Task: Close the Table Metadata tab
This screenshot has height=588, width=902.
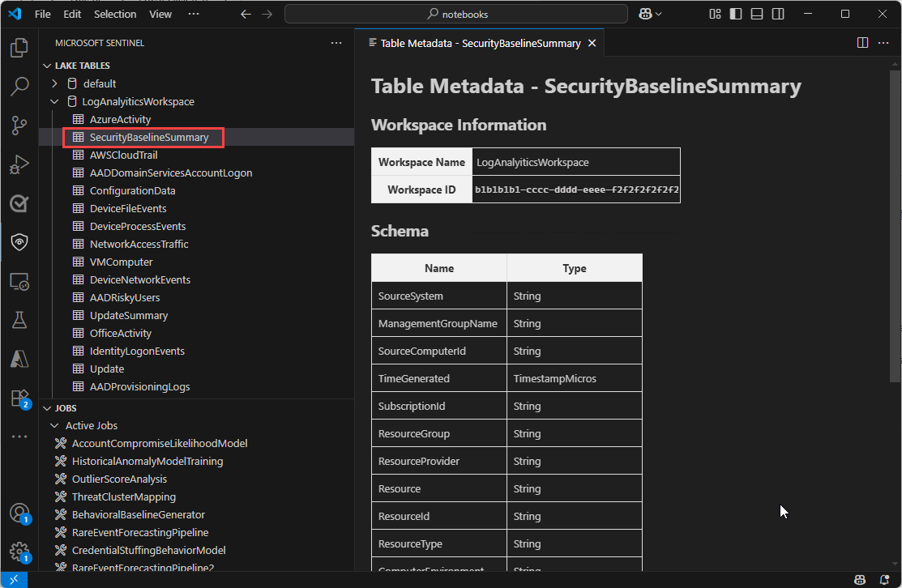Action: (592, 43)
